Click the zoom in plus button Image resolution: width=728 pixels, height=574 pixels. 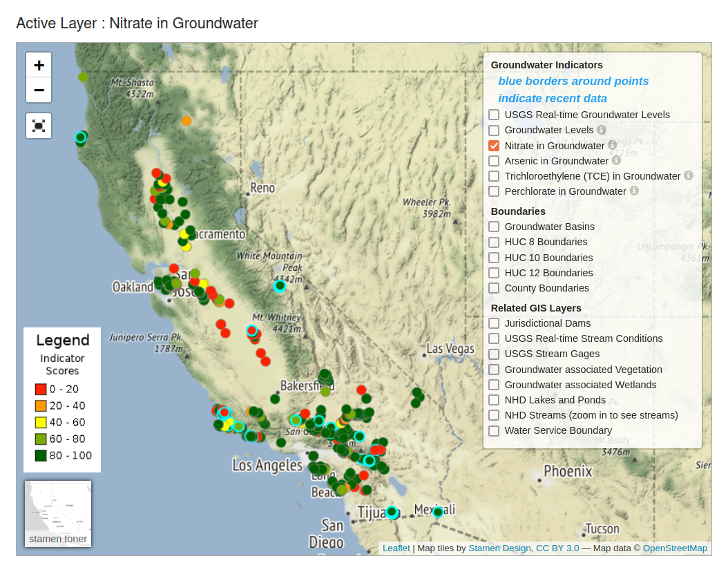click(x=39, y=66)
